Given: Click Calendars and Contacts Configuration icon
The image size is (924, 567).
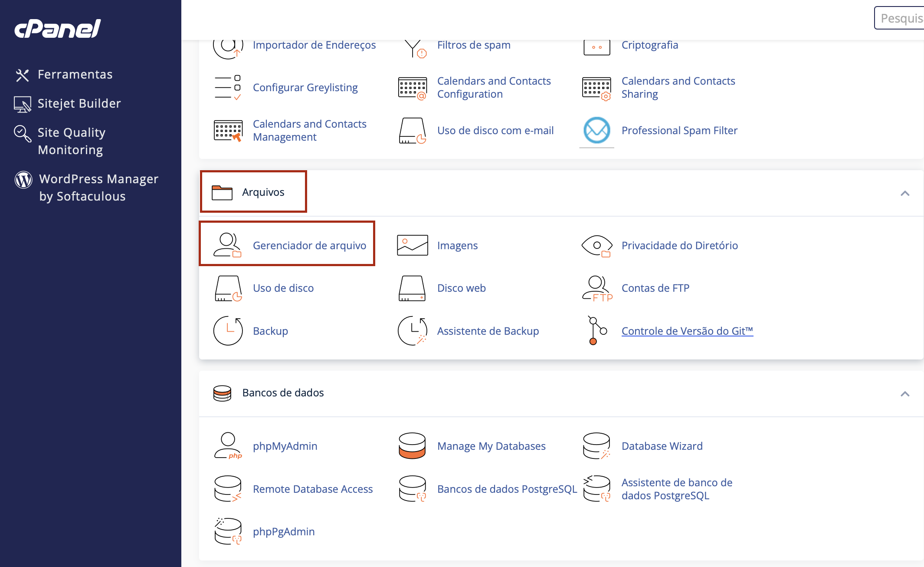Looking at the screenshot, I should [x=412, y=88].
